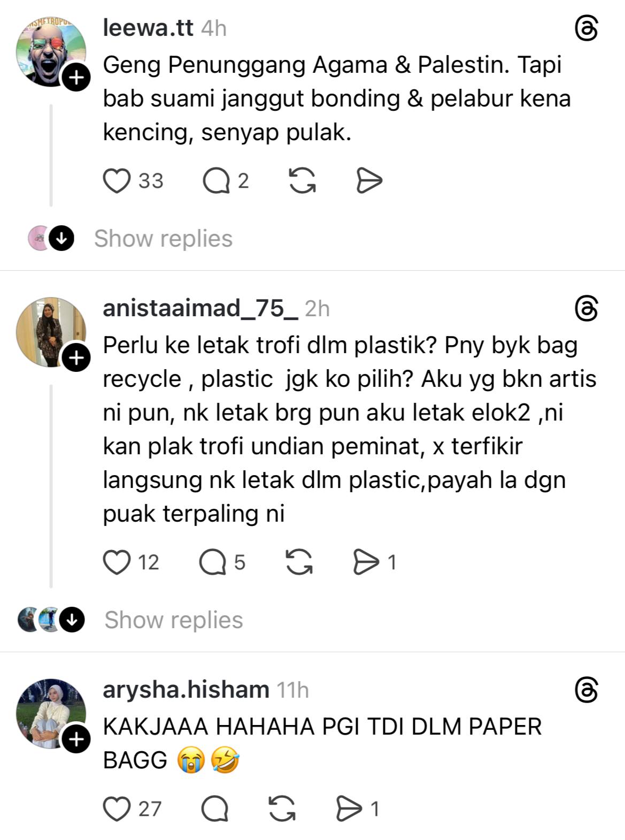Expand replies under anistaaimad_75_'s comment
Screen dimensions: 625x840
tap(174, 620)
